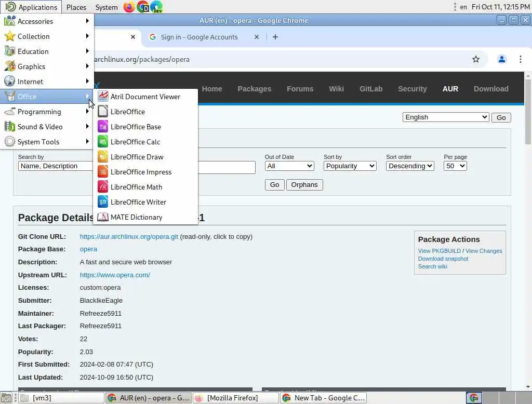Open the Per page 50 dropdown
The height and width of the screenshot is (404, 532).
(455, 166)
